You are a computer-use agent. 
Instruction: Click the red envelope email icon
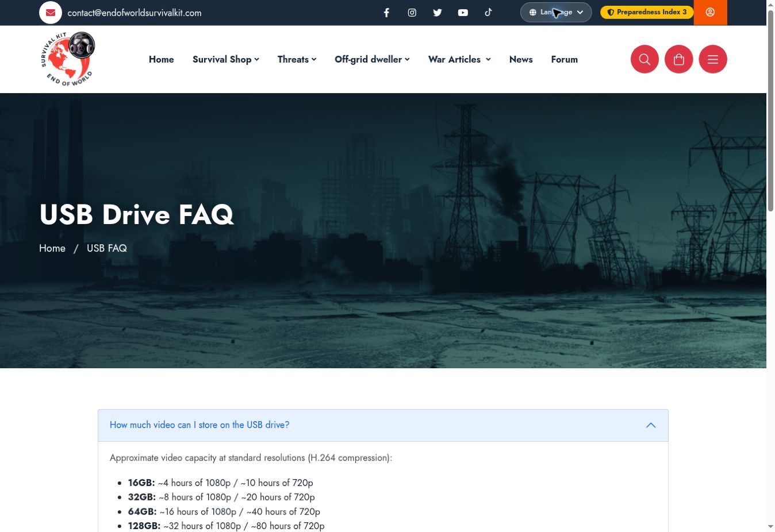[x=51, y=13]
